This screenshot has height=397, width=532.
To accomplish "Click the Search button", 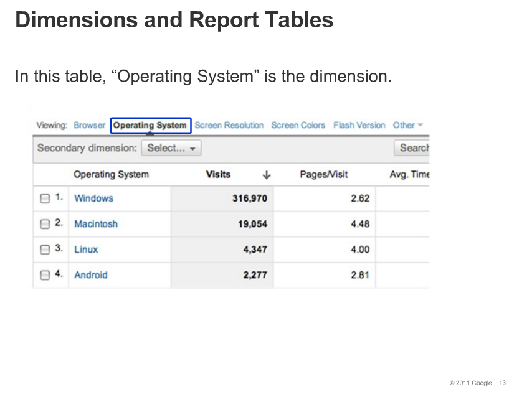I will pyautogui.click(x=412, y=148).
